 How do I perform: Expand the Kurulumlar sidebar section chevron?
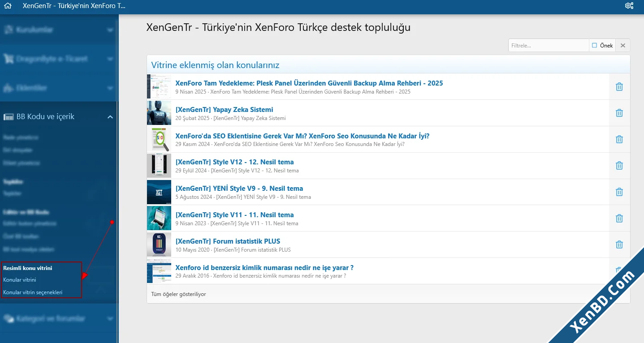coord(110,30)
